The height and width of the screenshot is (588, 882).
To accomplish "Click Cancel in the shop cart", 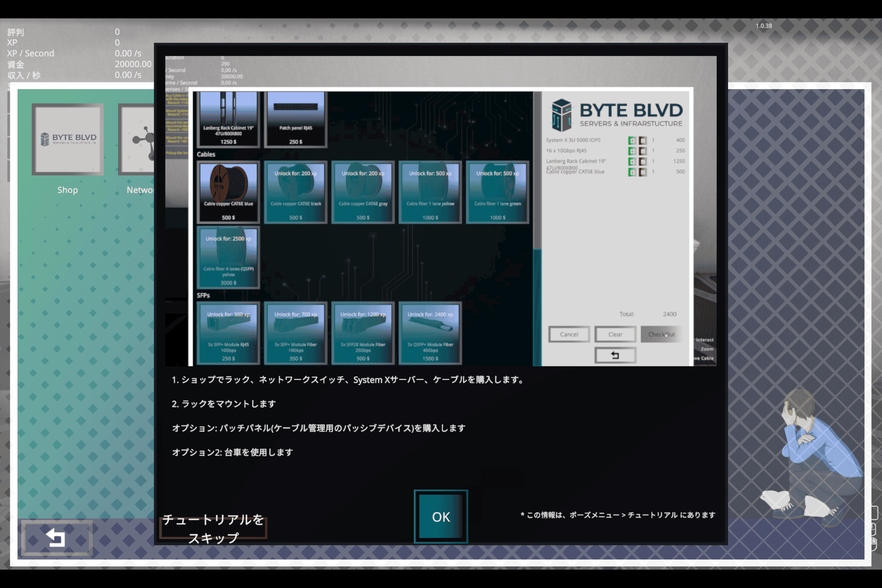I will point(568,334).
